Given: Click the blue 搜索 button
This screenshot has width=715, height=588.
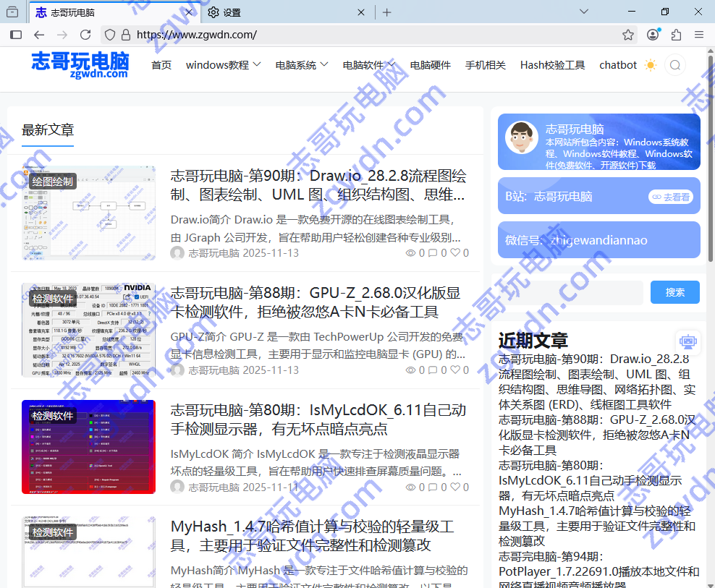Looking at the screenshot, I should [x=674, y=292].
